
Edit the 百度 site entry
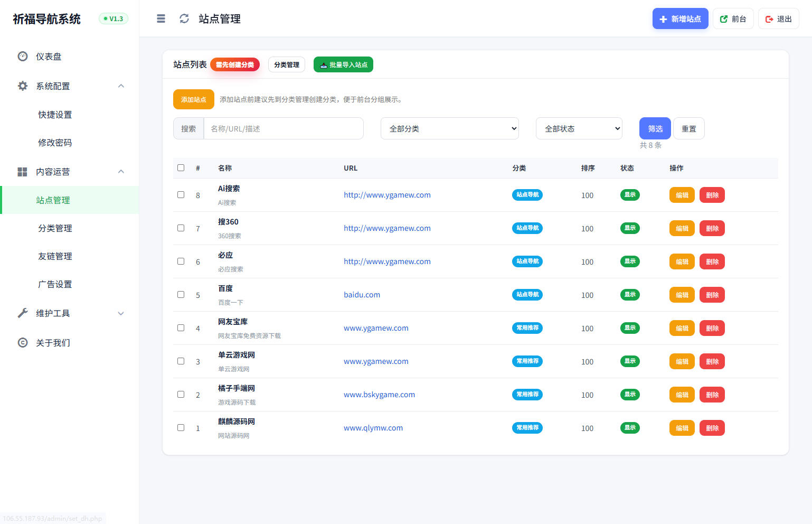[x=682, y=295]
